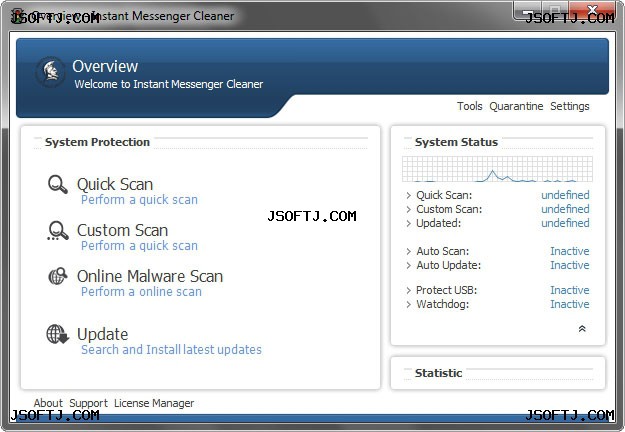Image resolution: width=625 pixels, height=432 pixels.
Task: Collapse System Status panel with double chevron
Action: click(582, 329)
